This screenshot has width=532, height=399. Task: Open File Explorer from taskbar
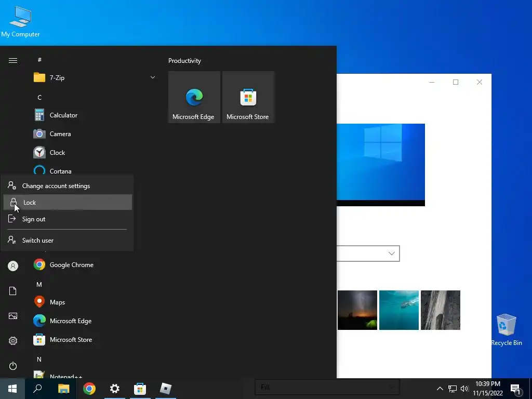[63, 389]
